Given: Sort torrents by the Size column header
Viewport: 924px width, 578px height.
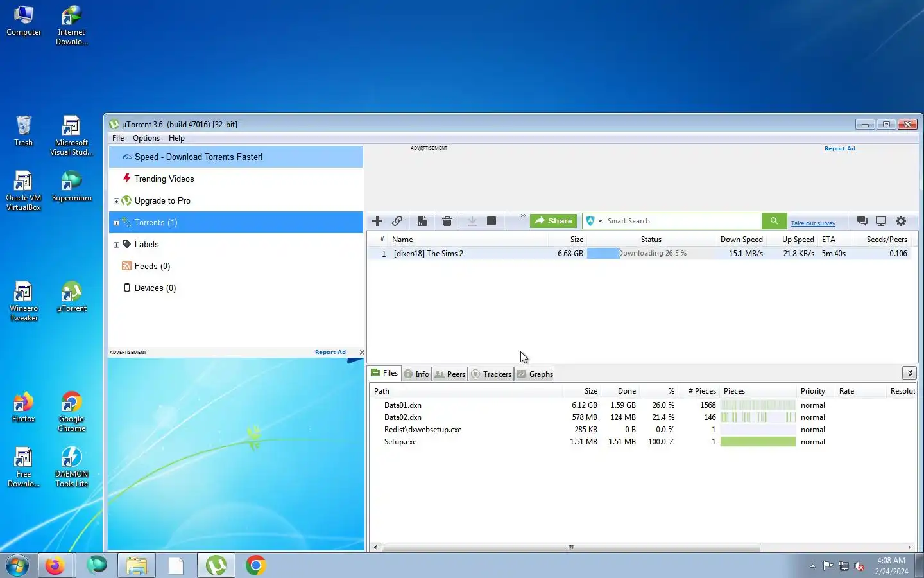Looking at the screenshot, I should pos(567,240).
